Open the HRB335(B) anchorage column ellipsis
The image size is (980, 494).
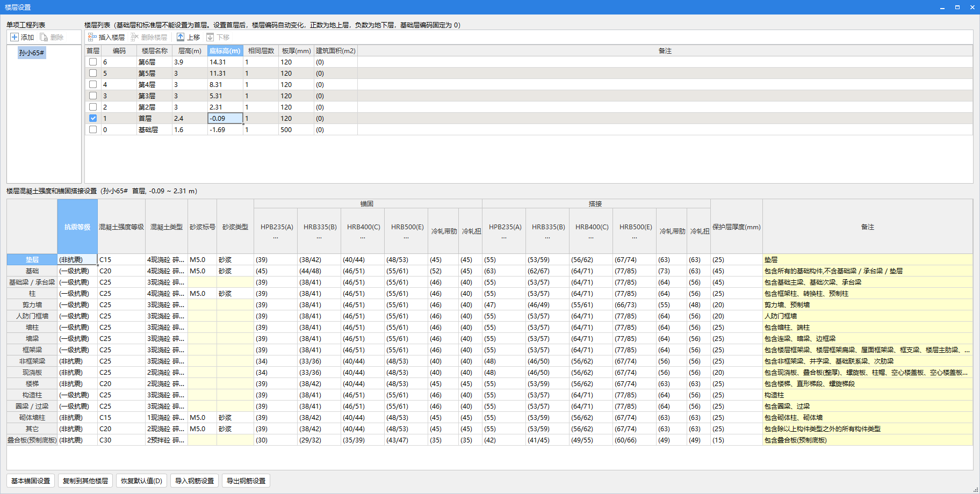[319, 237]
